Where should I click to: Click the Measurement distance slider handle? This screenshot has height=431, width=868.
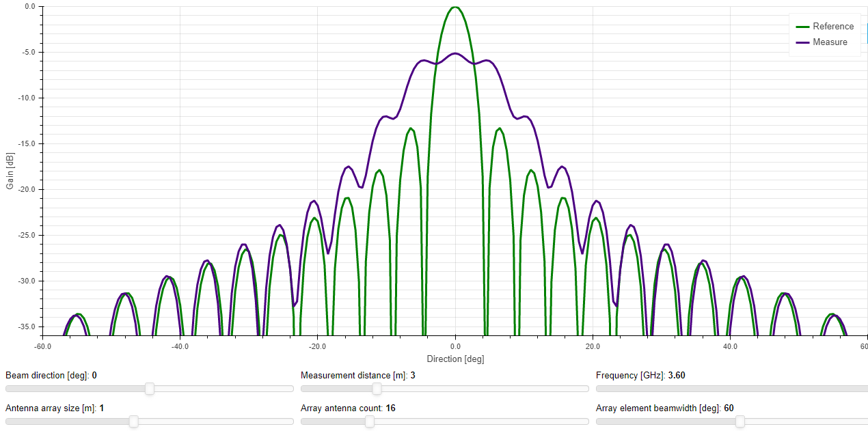pyautogui.click(x=377, y=389)
